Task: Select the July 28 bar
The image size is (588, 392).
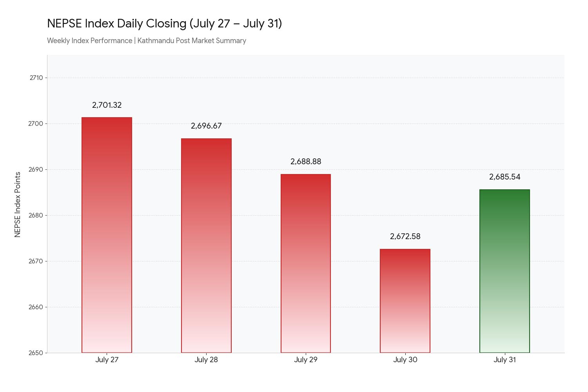Action: pyautogui.click(x=206, y=246)
